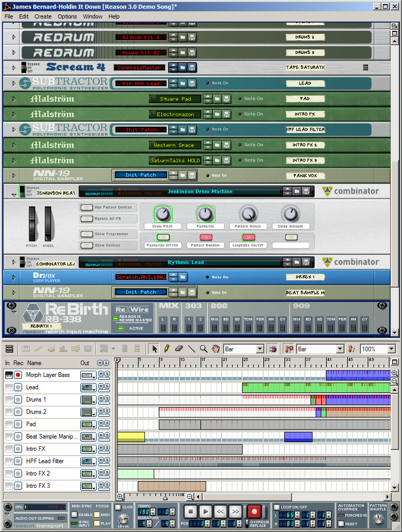Click Automation Override Reset button

coord(341,523)
